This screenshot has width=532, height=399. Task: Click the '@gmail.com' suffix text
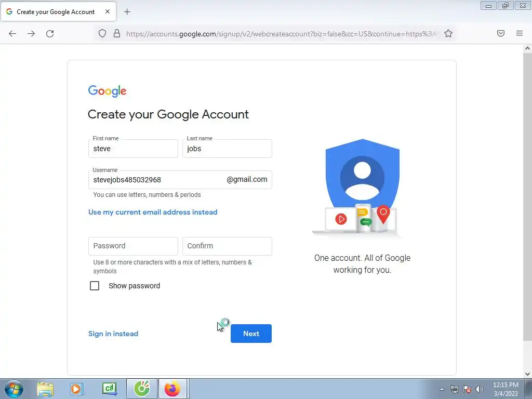point(247,179)
